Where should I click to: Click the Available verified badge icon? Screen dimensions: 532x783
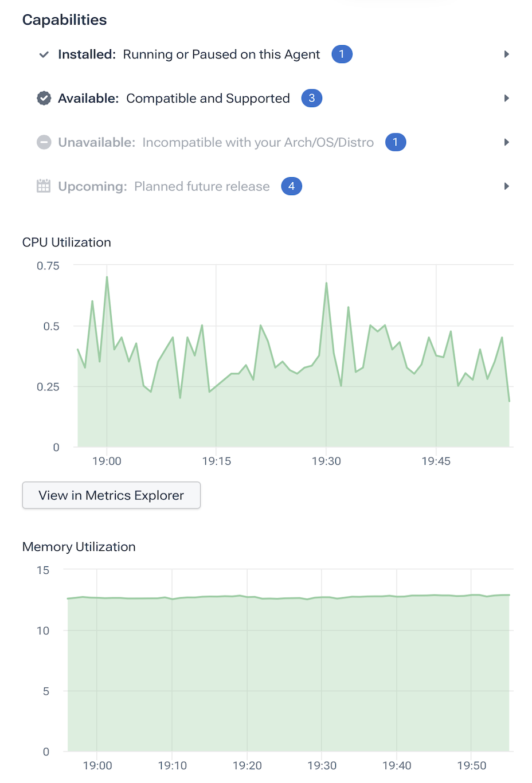(x=44, y=99)
